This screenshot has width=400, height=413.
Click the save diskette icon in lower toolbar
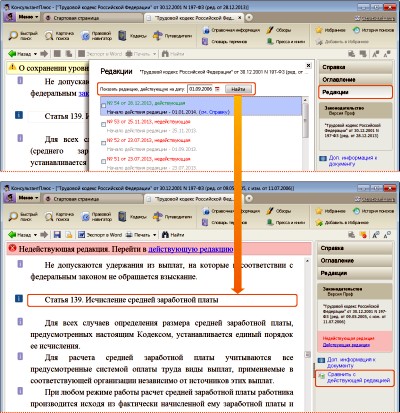[x=57, y=235]
